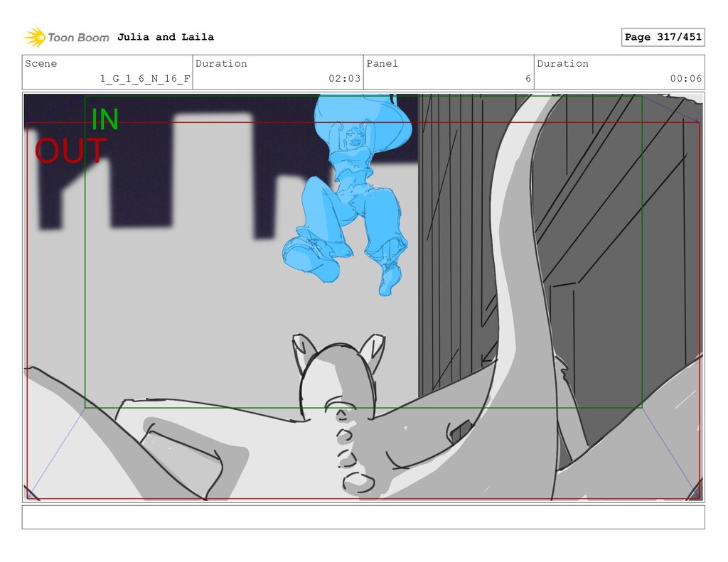Click scene duration value '02:03'
Screen dimensions: 728x562
[x=345, y=78]
